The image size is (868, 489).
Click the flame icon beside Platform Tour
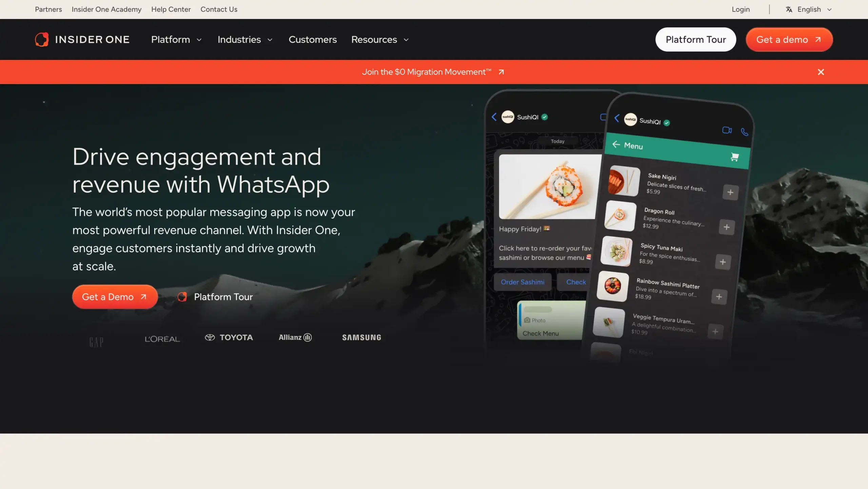coord(183,297)
